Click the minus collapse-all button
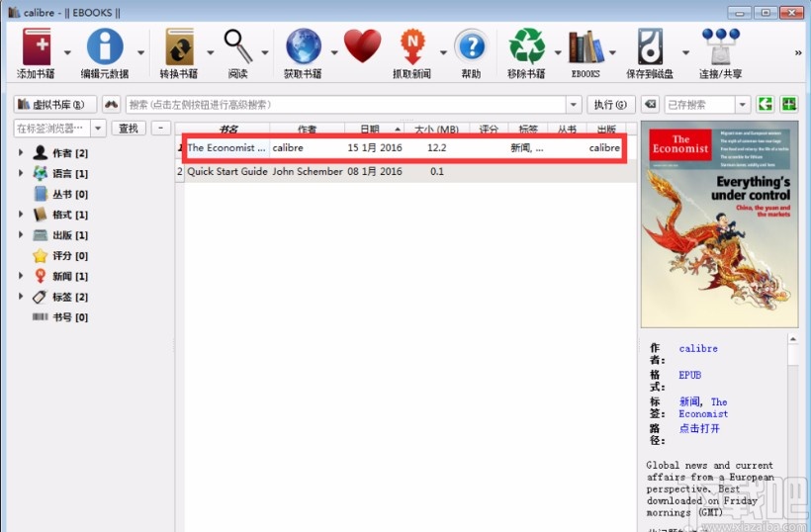Image resolution: width=811 pixels, height=532 pixels. click(x=161, y=128)
